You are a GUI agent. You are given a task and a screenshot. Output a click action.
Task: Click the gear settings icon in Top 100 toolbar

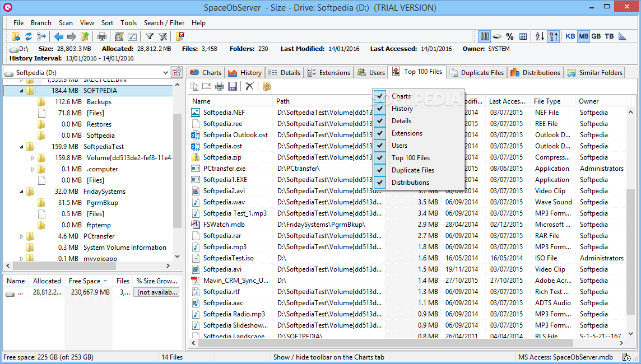point(267,86)
